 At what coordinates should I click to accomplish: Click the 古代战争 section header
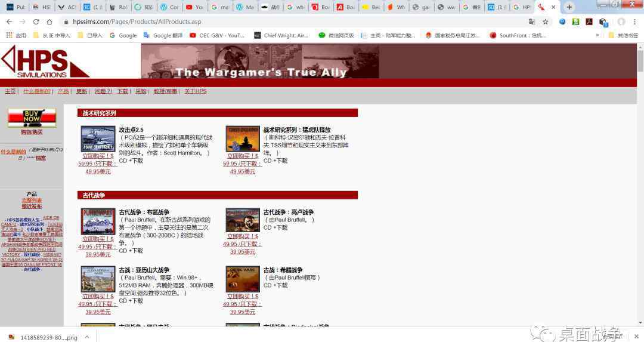tap(217, 195)
